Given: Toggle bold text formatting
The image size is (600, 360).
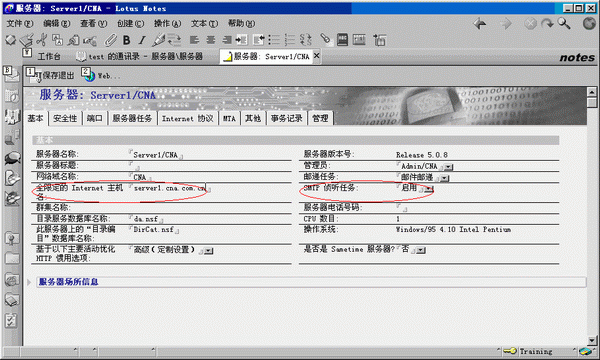Looking at the screenshot, I should [126, 40].
